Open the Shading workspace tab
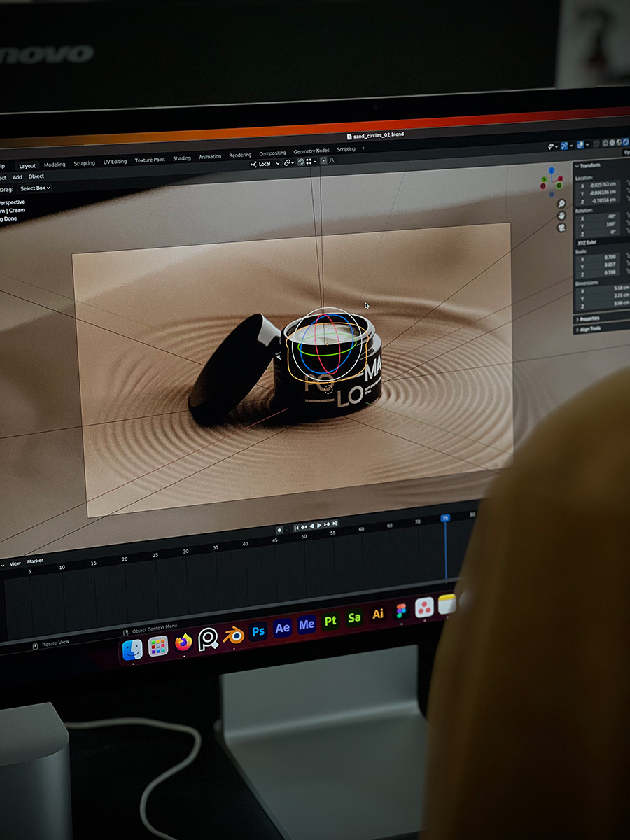This screenshot has width=630, height=840. coord(182,158)
